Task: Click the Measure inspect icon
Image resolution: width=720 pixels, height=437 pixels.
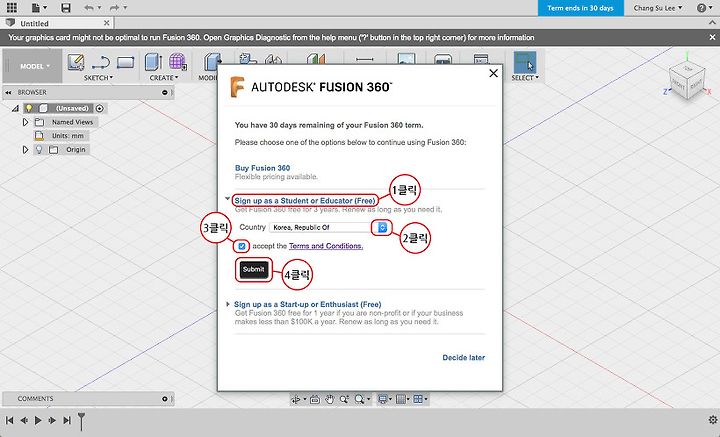Action: (365, 59)
